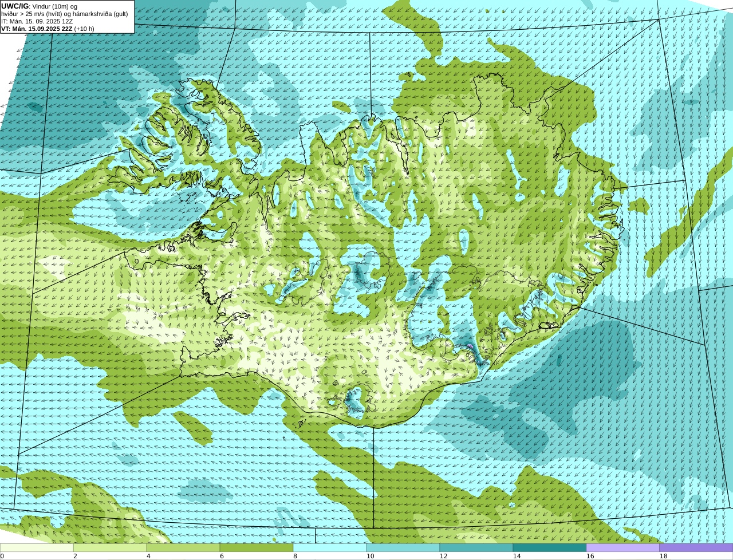Click the scale label '8' on the legend
This screenshot has height=560, width=733.
tap(295, 556)
